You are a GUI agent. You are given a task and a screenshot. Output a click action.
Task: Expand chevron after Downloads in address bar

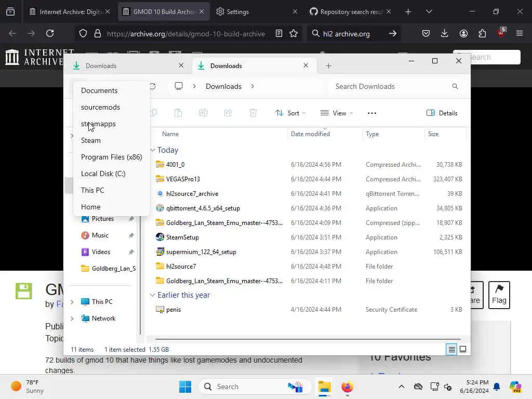tap(252, 86)
